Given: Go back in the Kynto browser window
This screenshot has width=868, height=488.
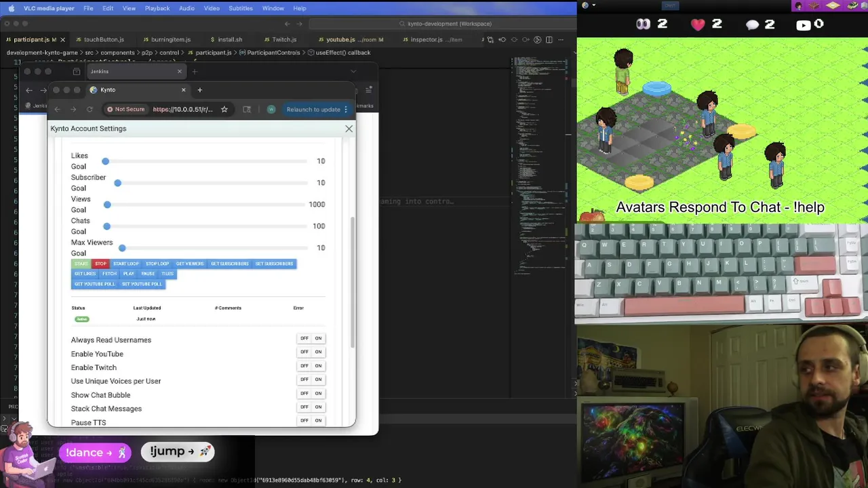Looking at the screenshot, I should pos(58,109).
